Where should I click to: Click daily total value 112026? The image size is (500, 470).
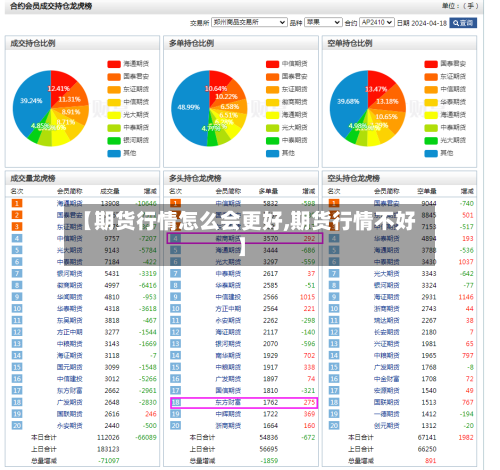pos(108,437)
